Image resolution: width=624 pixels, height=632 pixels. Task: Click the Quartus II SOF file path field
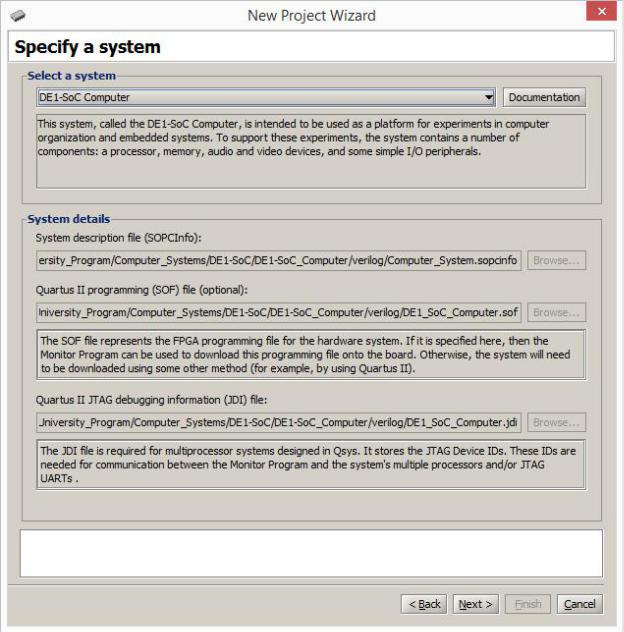click(279, 312)
